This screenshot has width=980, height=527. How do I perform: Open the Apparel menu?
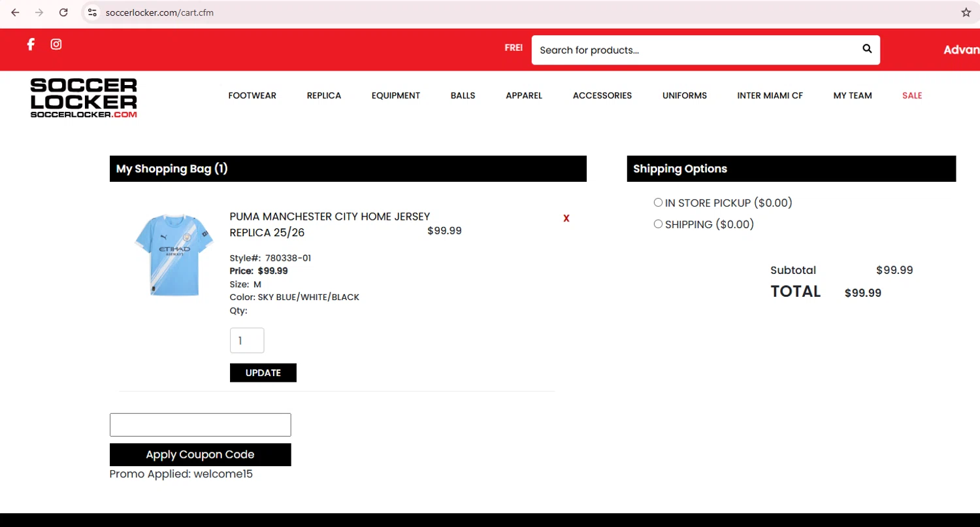coord(524,95)
